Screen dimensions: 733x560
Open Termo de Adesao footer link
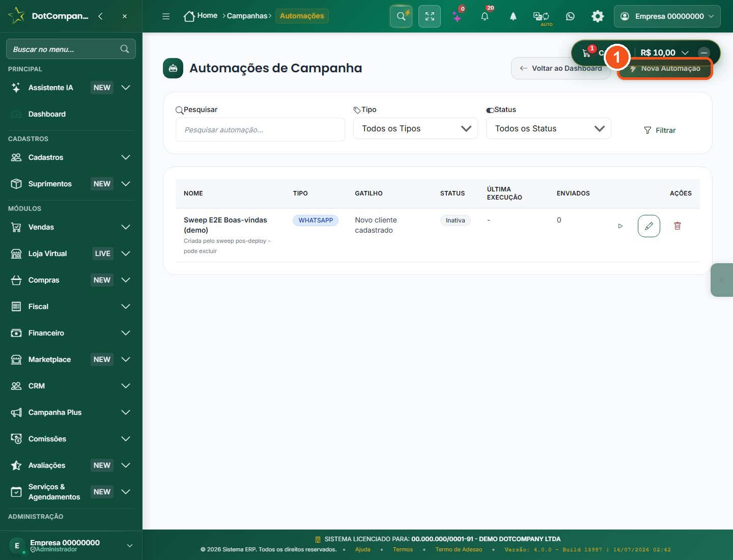tap(459, 550)
